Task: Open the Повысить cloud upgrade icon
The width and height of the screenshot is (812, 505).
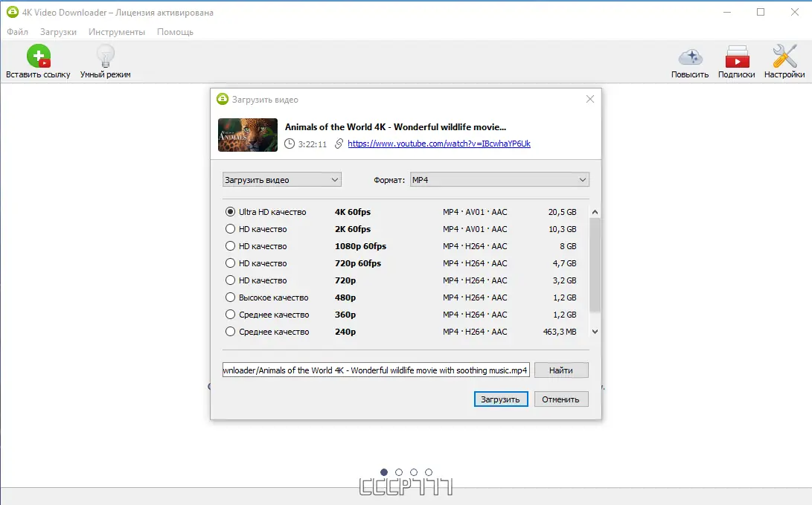Action: click(690, 57)
